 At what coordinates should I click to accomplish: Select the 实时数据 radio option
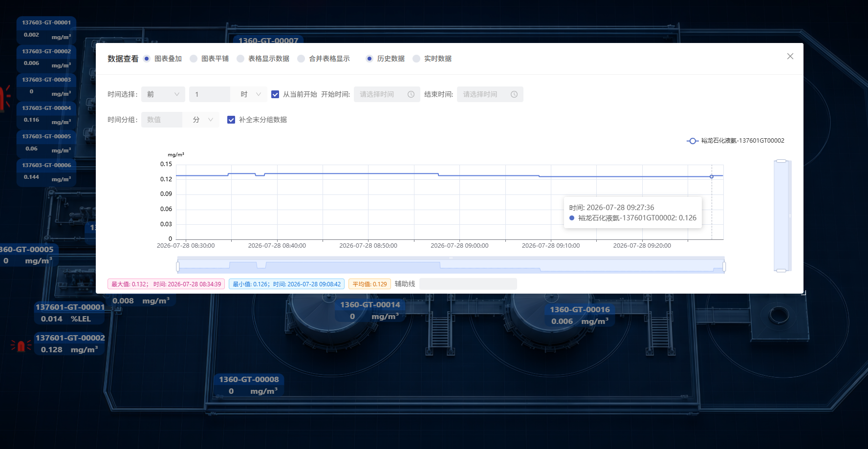pos(416,59)
